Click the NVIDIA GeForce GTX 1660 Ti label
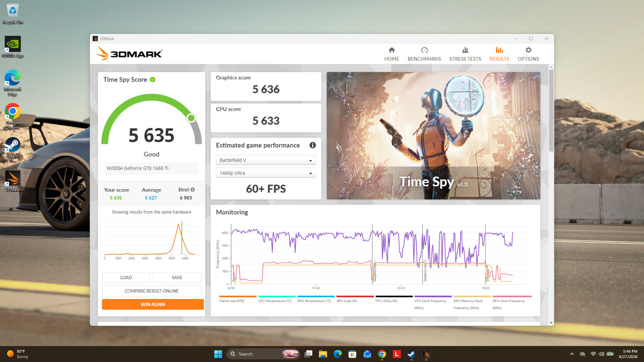The width and height of the screenshot is (644, 362). tap(151, 168)
